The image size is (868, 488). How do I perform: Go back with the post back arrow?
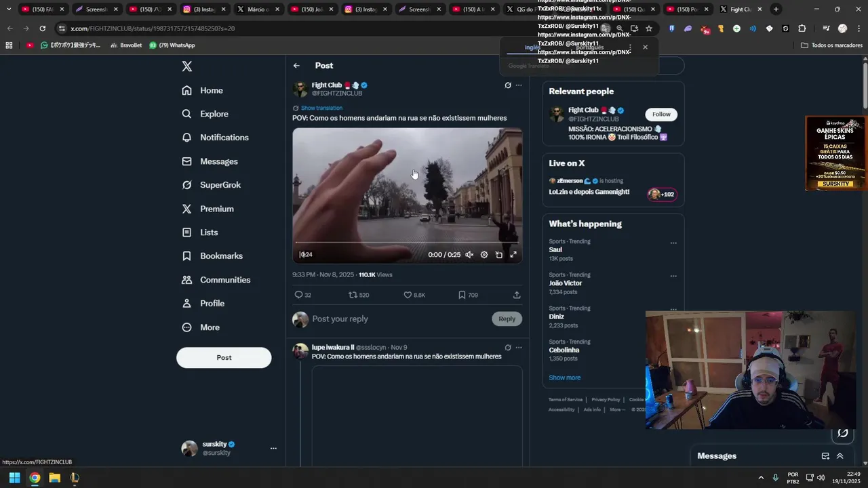point(296,66)
